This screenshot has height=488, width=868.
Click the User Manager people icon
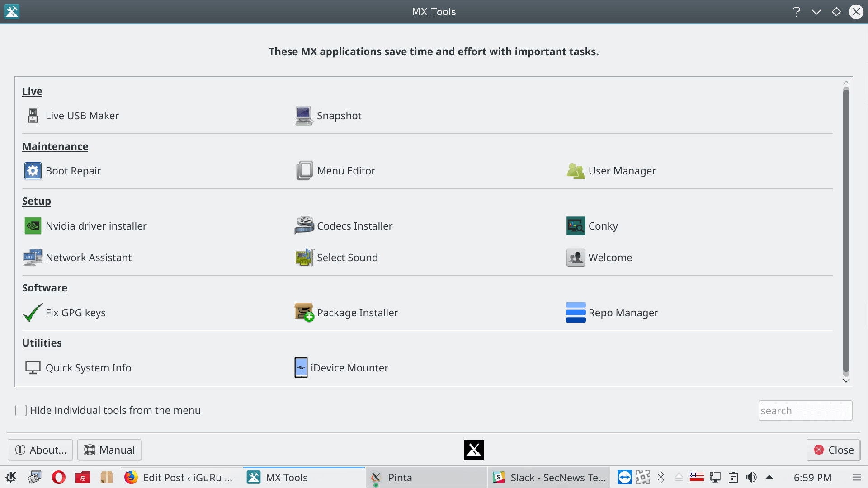[576, 171]
